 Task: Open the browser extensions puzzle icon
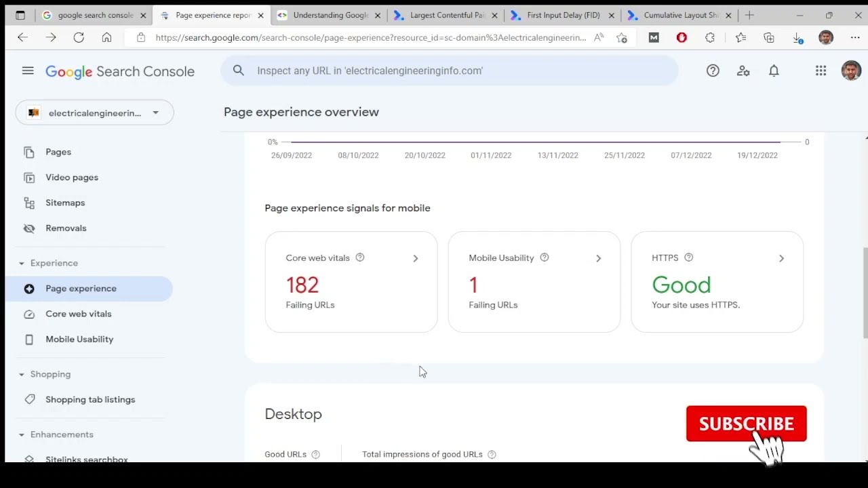pos(710,38)
